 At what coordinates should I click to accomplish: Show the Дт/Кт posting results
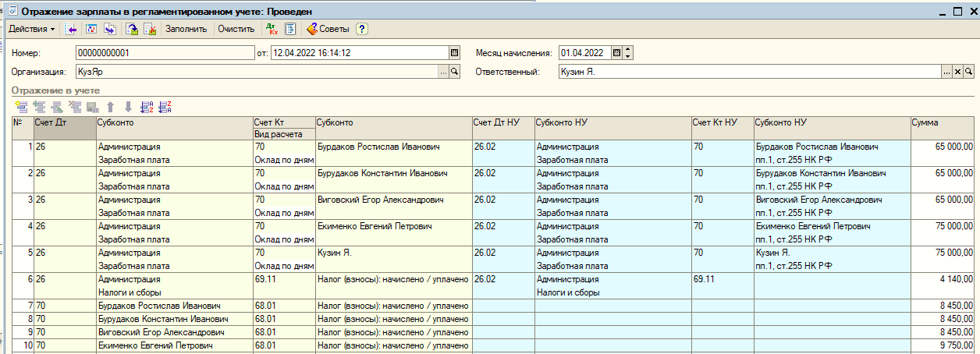click(x=272, y=29)
